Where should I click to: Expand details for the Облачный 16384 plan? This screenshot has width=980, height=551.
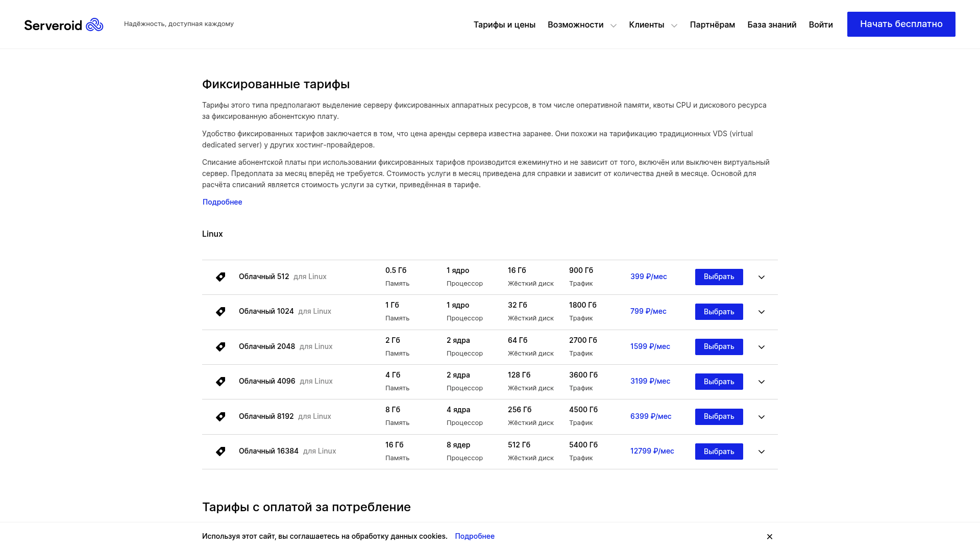762,452
